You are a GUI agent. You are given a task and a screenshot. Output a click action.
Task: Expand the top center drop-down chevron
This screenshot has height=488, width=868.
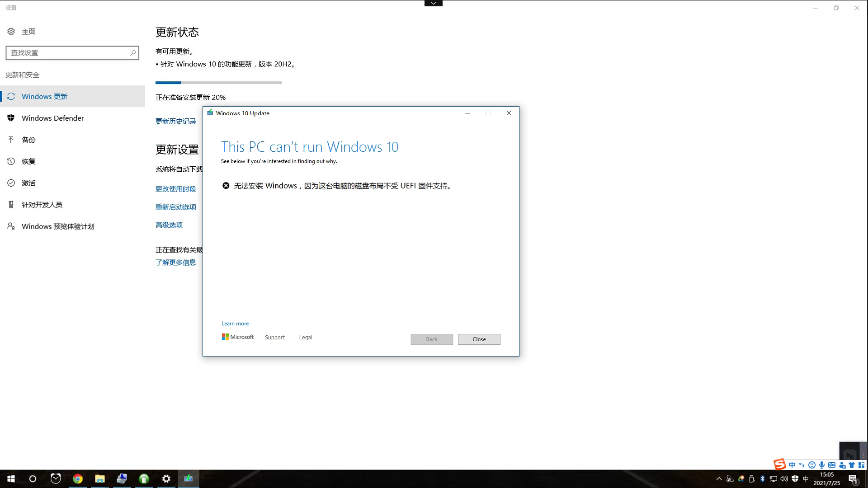click(434, 3)
